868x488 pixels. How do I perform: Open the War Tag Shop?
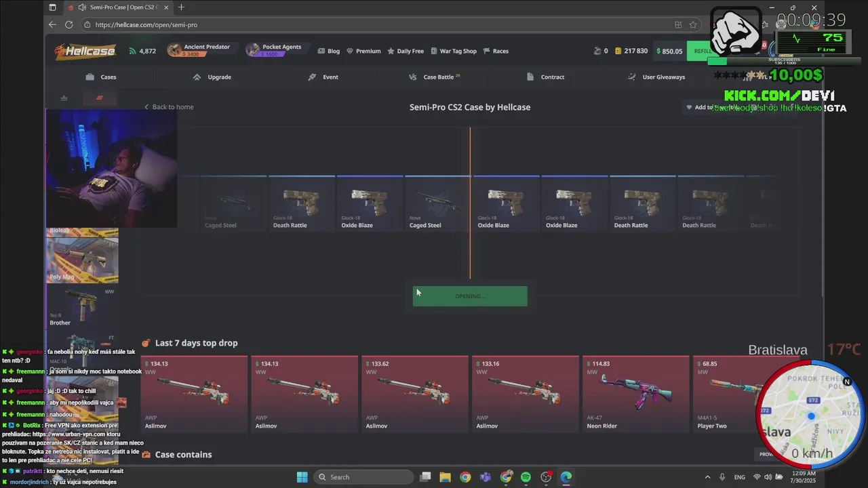454,51
